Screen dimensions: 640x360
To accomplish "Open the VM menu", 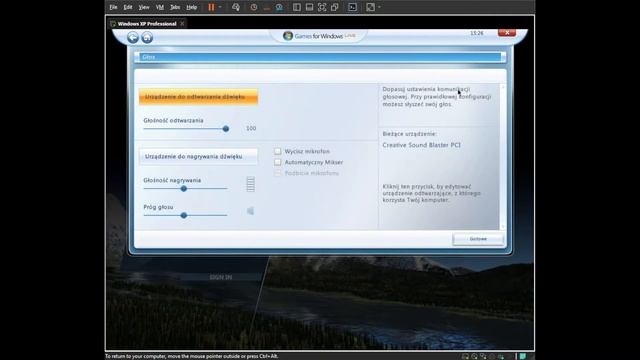I will pyautogui.click(x=160, y=7).
